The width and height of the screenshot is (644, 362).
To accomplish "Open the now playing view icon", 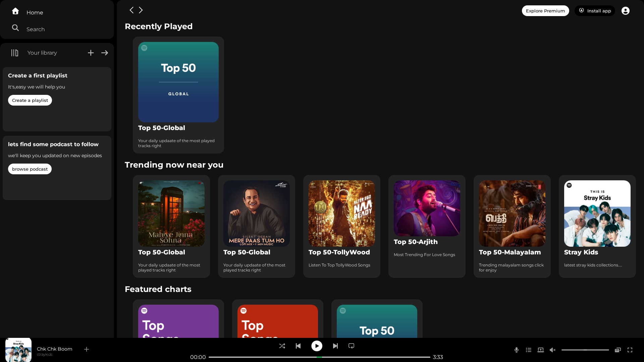I will pos(541,350).
